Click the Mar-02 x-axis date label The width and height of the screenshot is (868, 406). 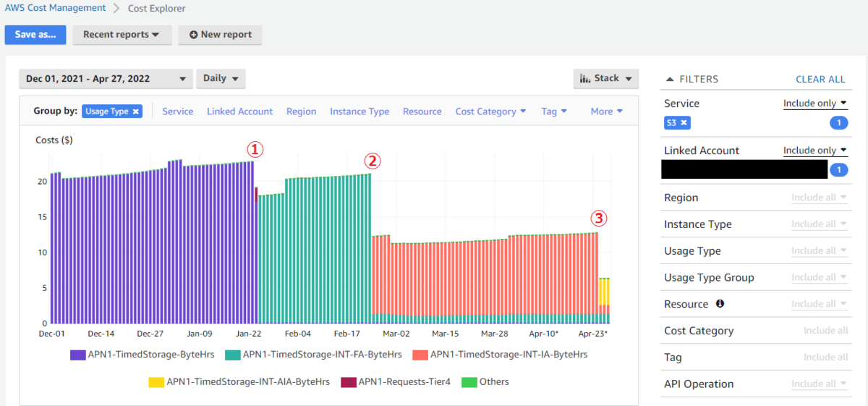point(396,334)
